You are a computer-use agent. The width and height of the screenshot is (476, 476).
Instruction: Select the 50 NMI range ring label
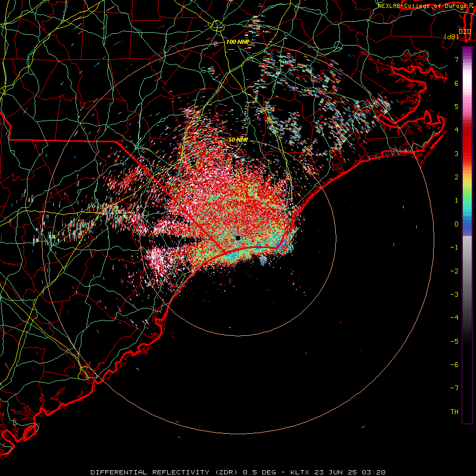(x=238, y=140)
